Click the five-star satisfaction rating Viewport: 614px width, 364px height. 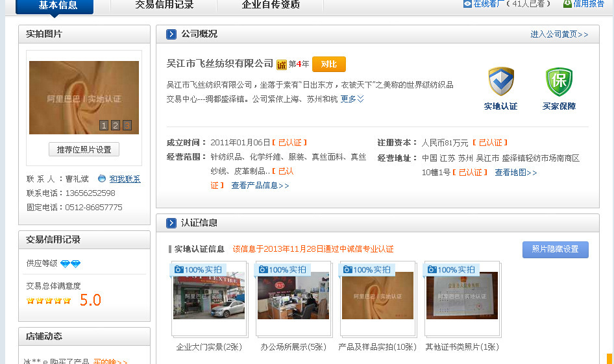tap(49, 300)
